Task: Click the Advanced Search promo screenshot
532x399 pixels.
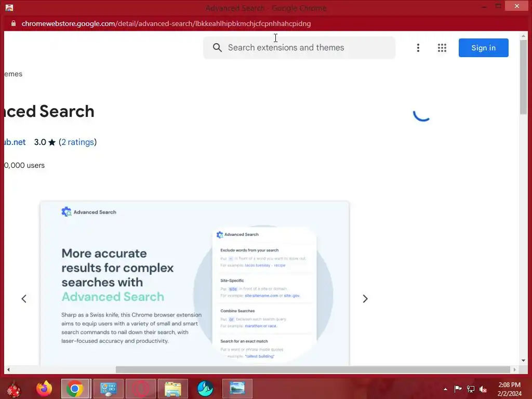Action: tap(194, 283)
